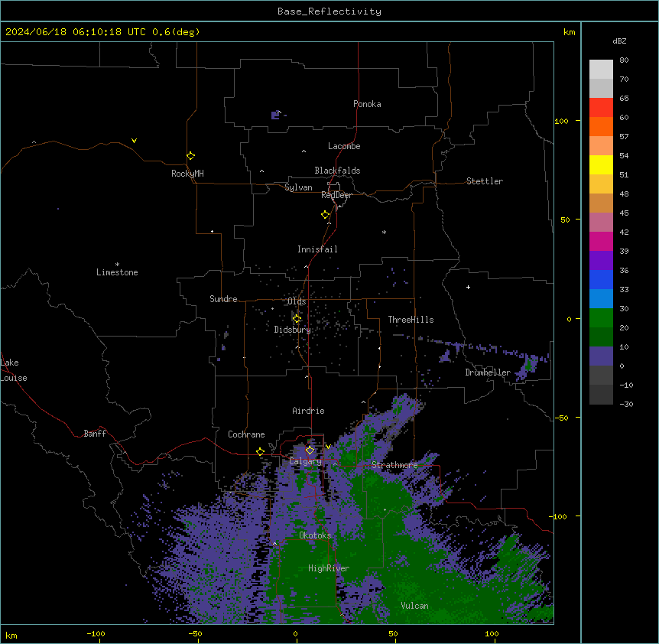659x644 pixels.
Task: Click the Lake Louise label
Action: (x=14, y=370)
